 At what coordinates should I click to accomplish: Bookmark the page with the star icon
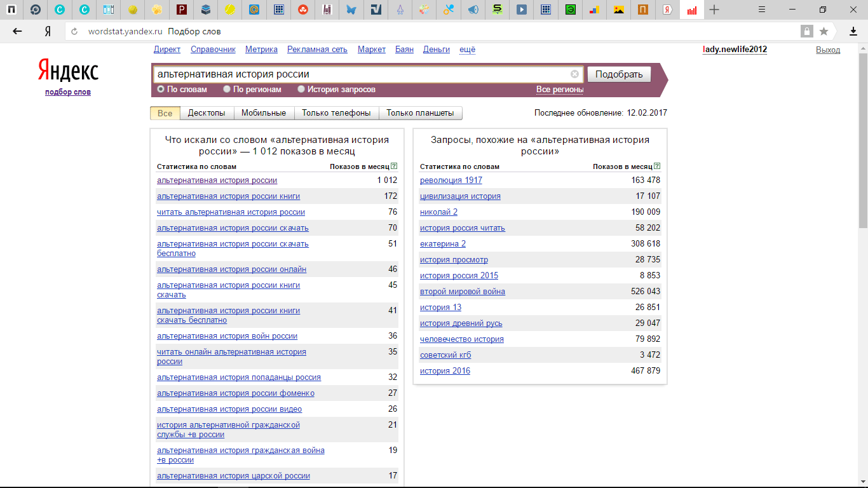pyautogui.click(x=824, y=31)
